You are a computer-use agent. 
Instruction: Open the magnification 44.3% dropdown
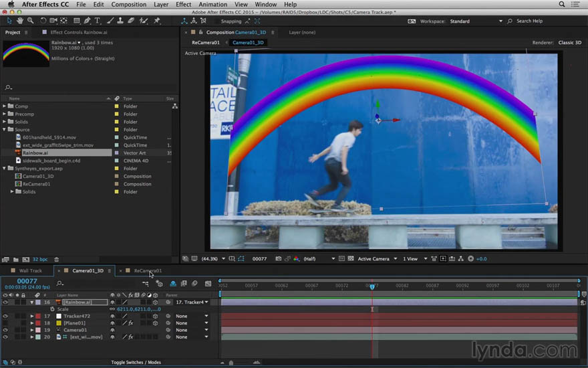tap(213, 259)
